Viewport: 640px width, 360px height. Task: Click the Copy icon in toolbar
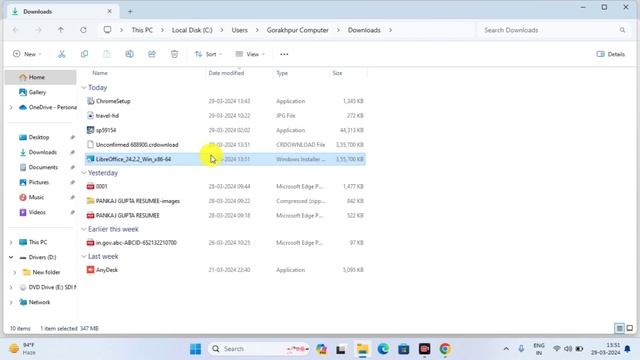[84, 54]
